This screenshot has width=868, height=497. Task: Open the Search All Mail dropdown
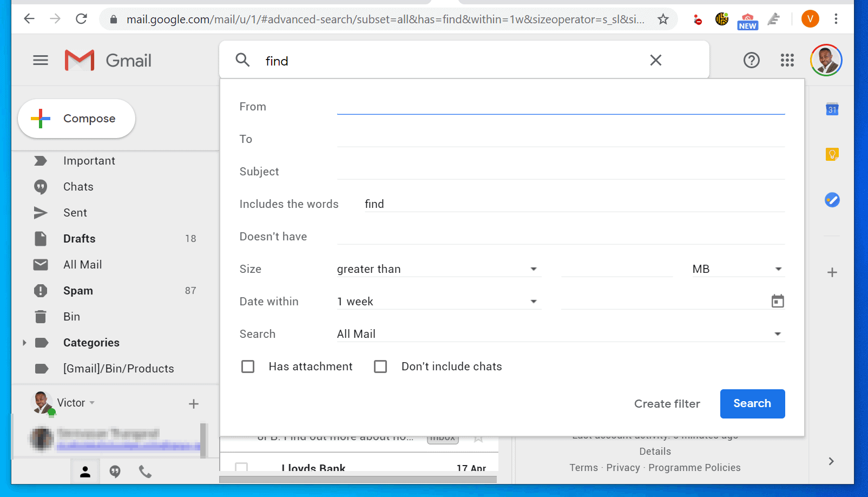click(778, 333)
